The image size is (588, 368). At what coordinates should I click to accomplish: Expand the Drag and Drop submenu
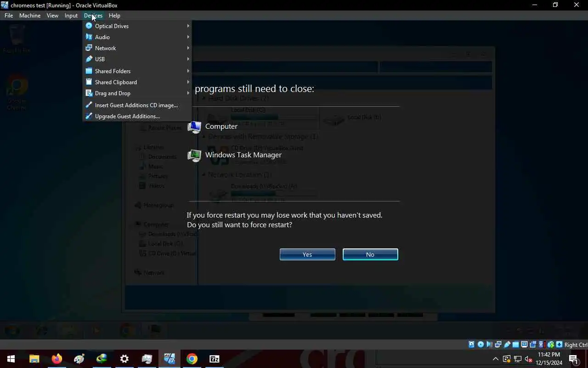[137, 93]
